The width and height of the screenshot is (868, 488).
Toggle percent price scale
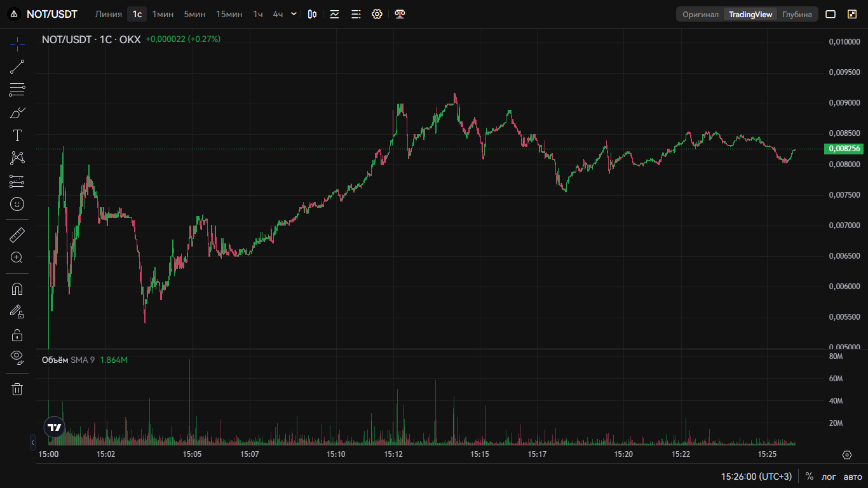[810, 477]
